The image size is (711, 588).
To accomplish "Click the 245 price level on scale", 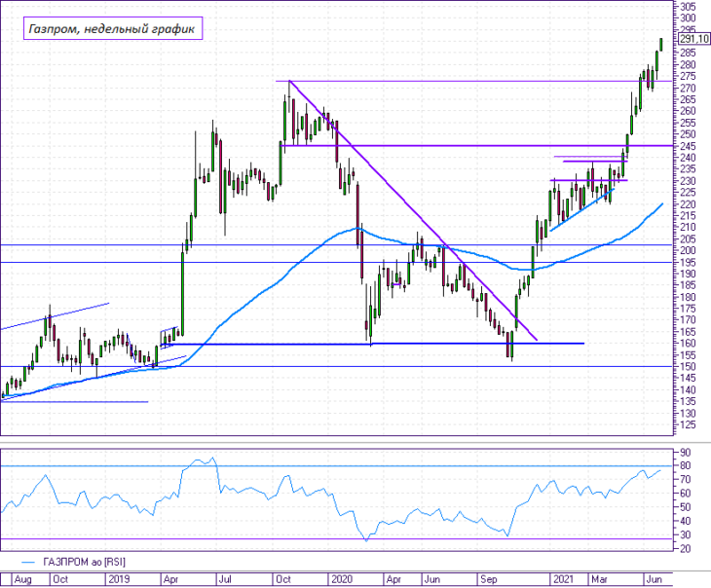I will pyautogui.click(x=688, y=146).
